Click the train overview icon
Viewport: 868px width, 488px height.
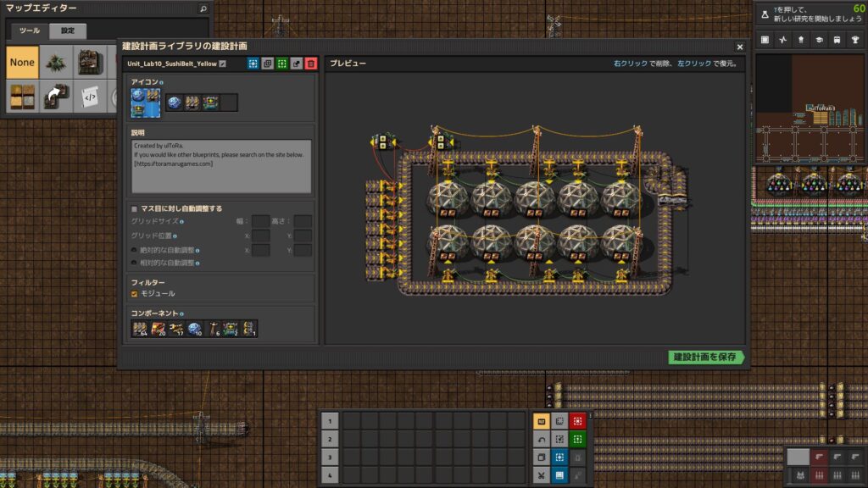click(837, 40)
